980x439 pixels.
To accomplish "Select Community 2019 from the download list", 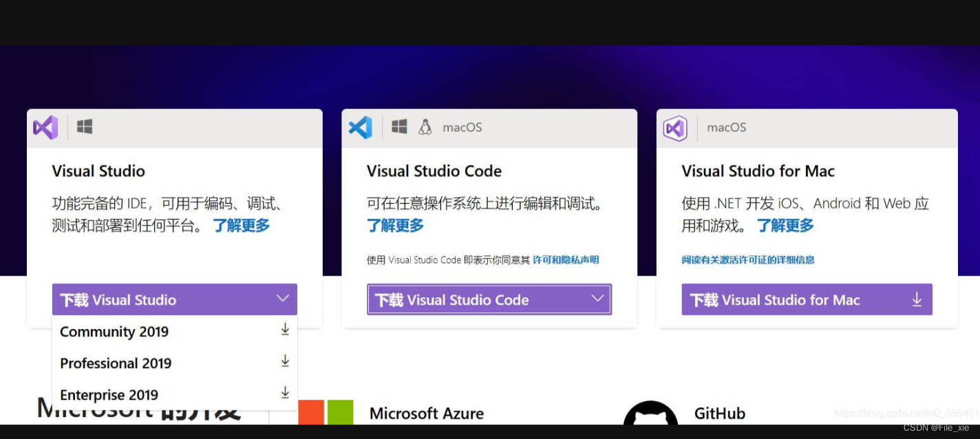I will pyautogui.click(x=175, y=332).
